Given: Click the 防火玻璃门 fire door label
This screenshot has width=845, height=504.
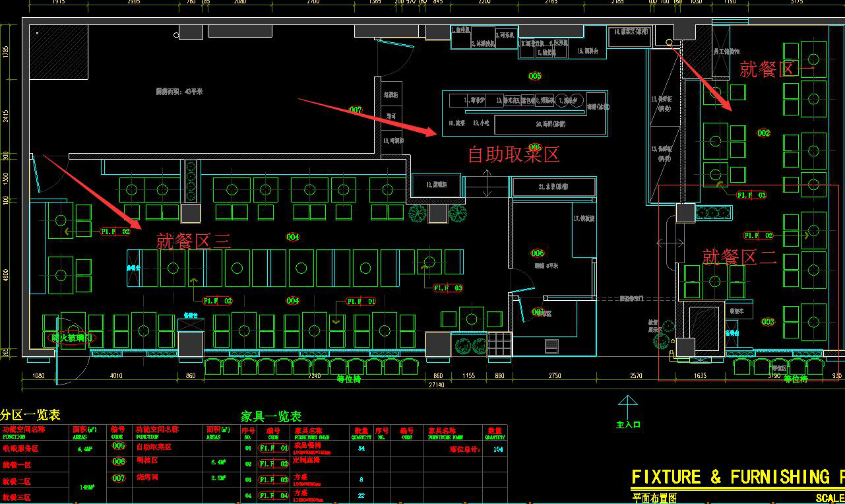Looking at the screenshot, I should point(73,338).
